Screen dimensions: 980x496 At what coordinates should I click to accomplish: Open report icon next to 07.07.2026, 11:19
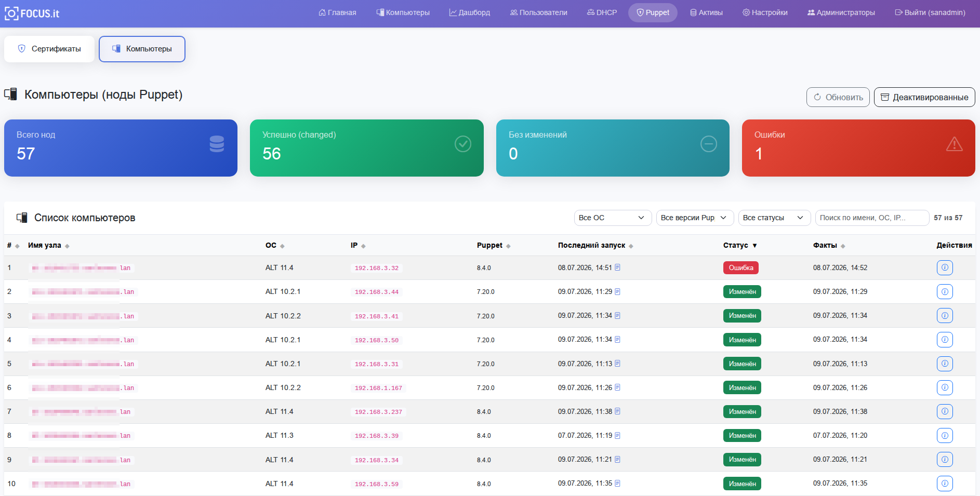617,435
